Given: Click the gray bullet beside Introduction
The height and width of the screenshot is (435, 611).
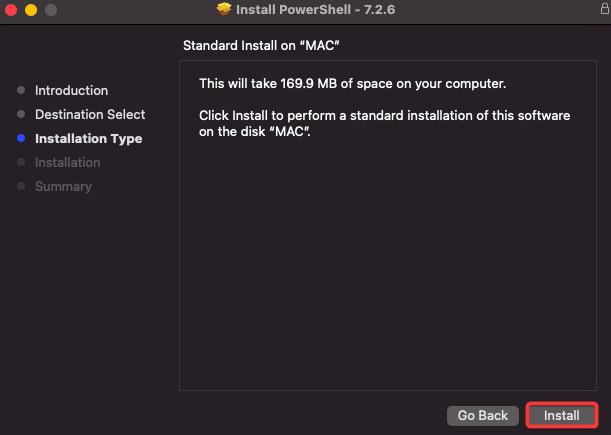Looking at the screenshot, I should [x=21, y=90].
